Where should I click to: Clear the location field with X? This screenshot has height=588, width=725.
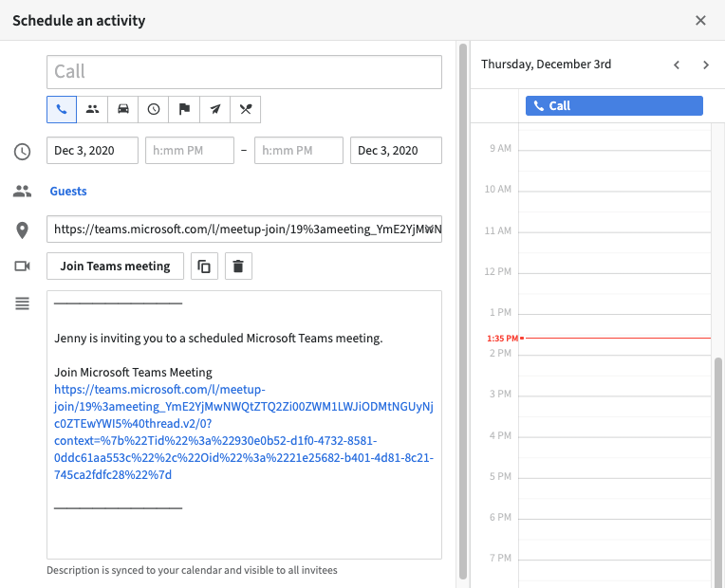coord(429,229)
